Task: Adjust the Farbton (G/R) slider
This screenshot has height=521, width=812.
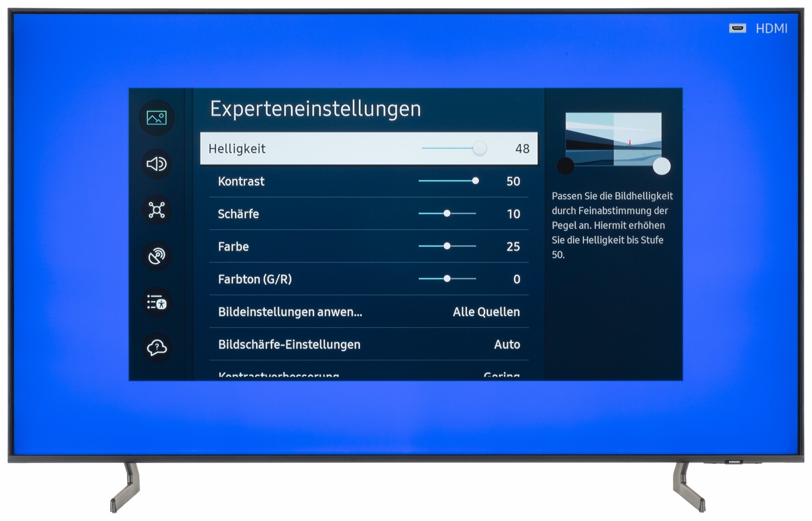Action: point(447,279)
